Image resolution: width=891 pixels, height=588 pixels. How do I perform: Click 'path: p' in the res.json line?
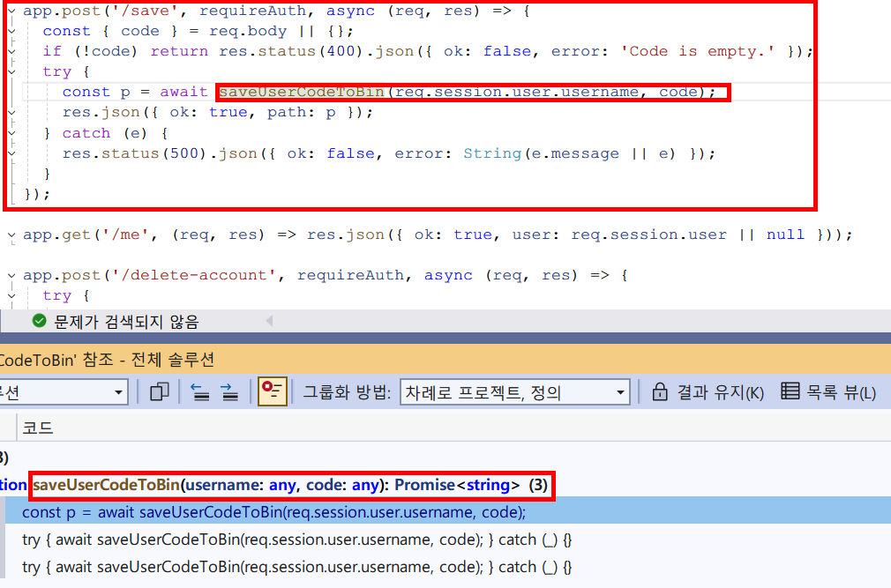coord(301,112)
